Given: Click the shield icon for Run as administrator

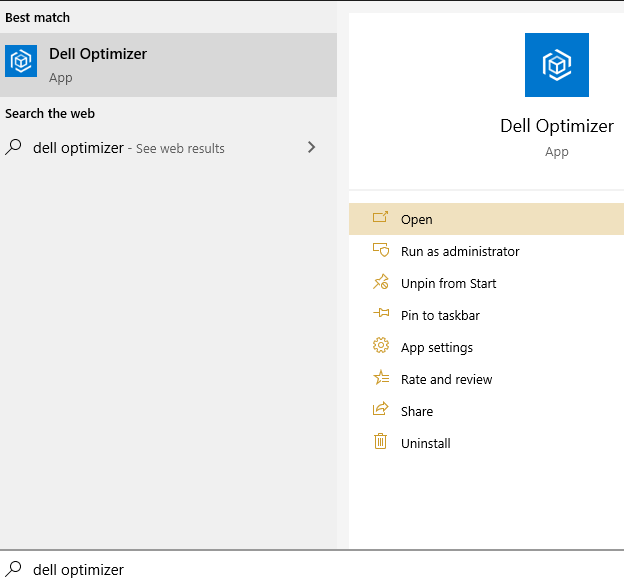Looking at the screenshot, I should tap(380, 251).
